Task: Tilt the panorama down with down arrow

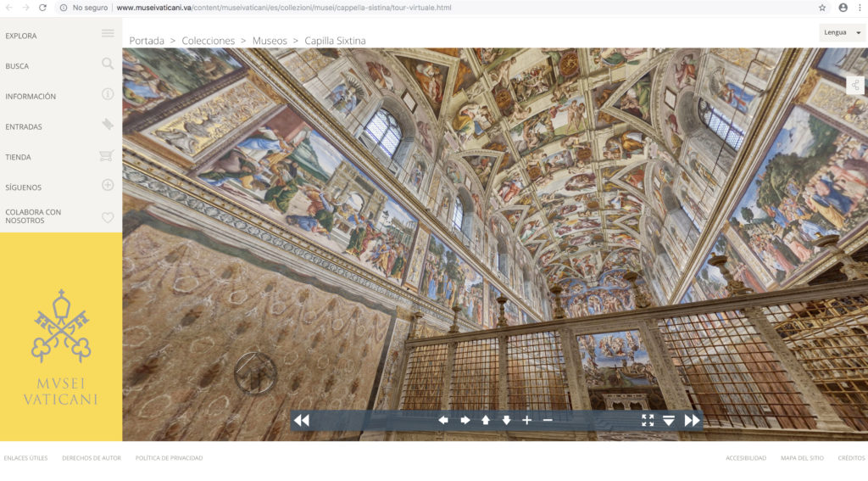Action: tap(506, 421)
